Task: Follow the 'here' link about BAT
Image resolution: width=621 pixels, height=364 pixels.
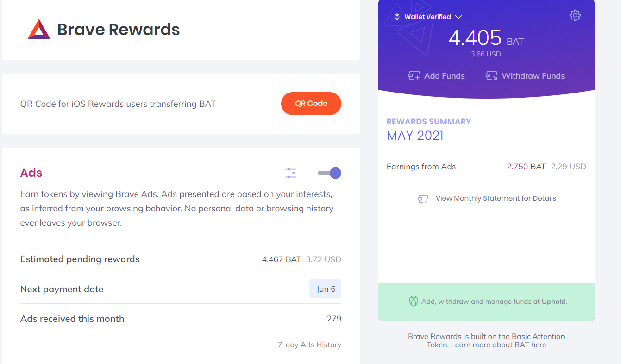Action: pyautogui.click(x=539, y=345)
